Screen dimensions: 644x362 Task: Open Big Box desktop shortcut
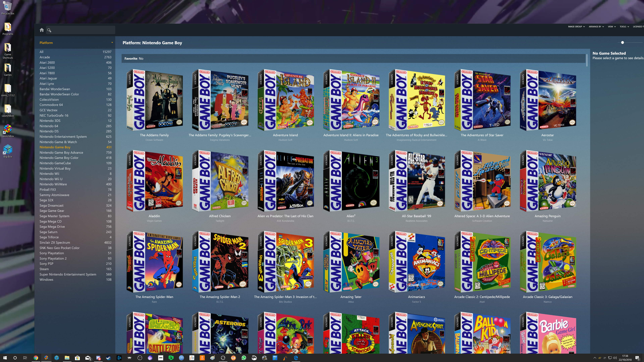8,151
